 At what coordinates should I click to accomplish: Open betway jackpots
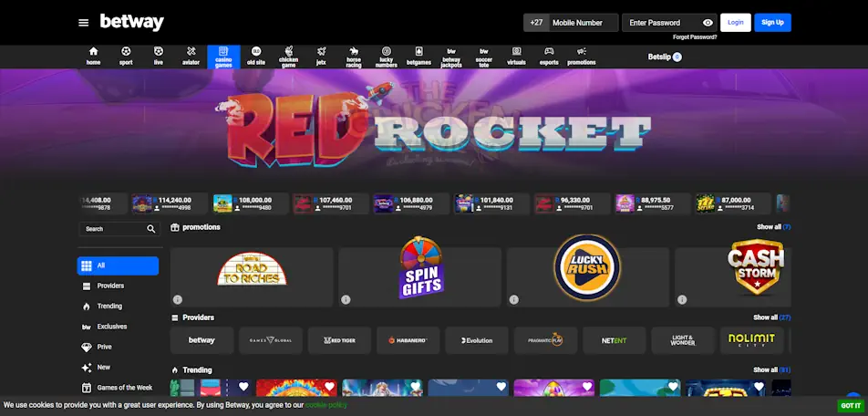tap(451, 57)
